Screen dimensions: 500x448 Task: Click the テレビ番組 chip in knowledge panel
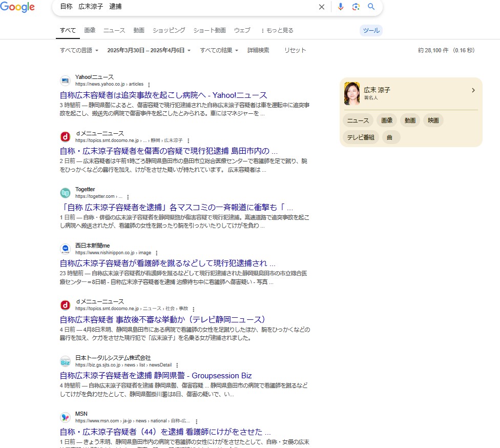361,137
